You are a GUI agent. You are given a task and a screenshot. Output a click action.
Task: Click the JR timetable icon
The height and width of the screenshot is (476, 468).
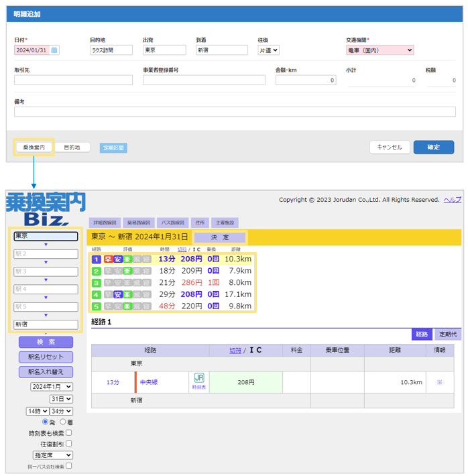pos(198,381)
